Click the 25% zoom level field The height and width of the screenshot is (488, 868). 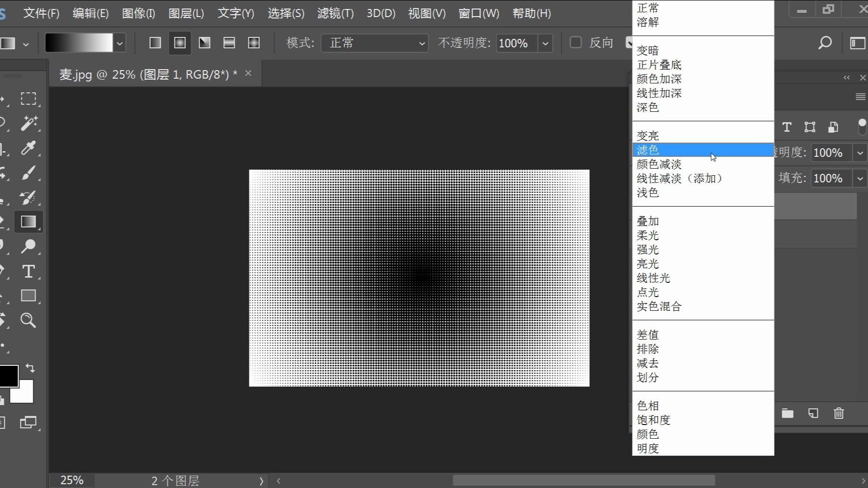(72, 480)
